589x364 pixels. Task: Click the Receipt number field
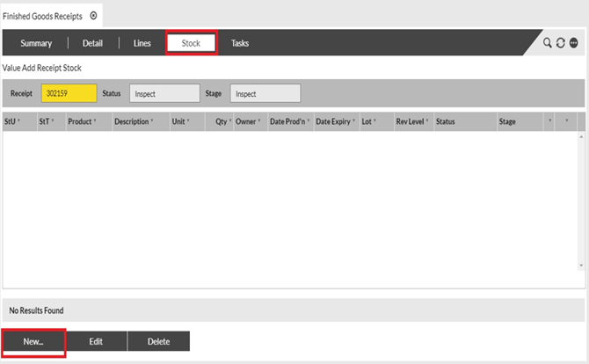point(69,93)
